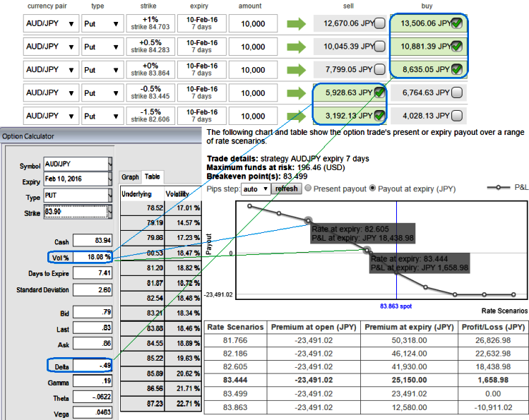
Task: Click the Vol % input field
Action: pos(93,258)
